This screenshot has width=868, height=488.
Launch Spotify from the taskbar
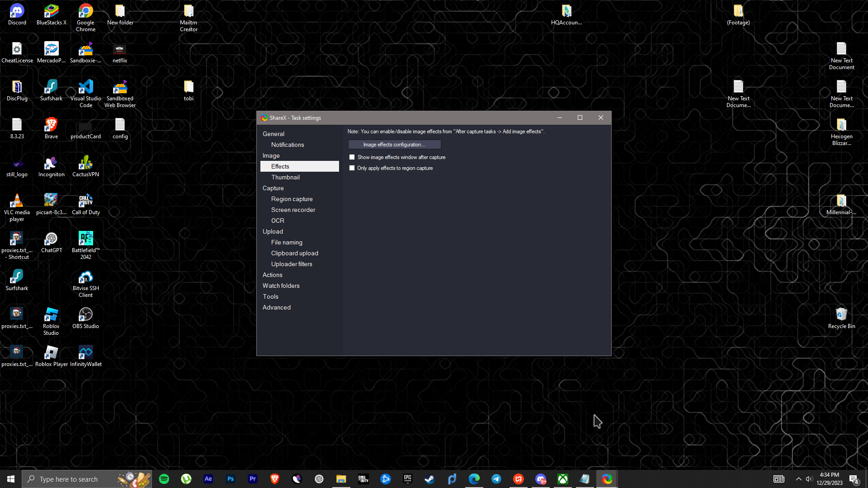(x=164, y=479)
